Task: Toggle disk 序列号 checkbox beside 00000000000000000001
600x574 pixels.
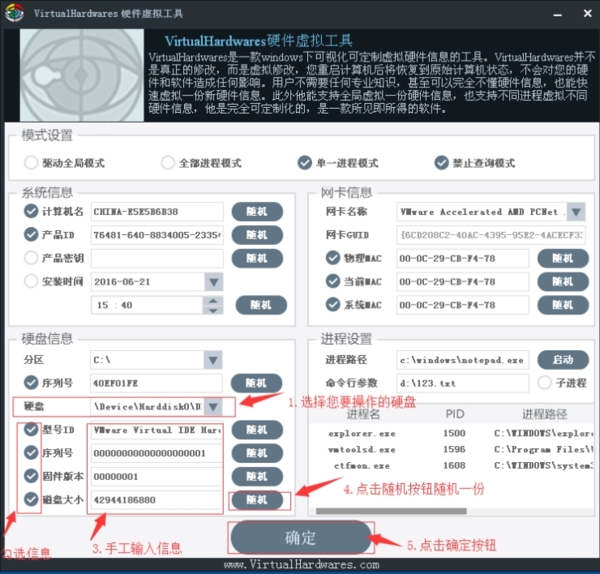Action: [x=31, y=453]
